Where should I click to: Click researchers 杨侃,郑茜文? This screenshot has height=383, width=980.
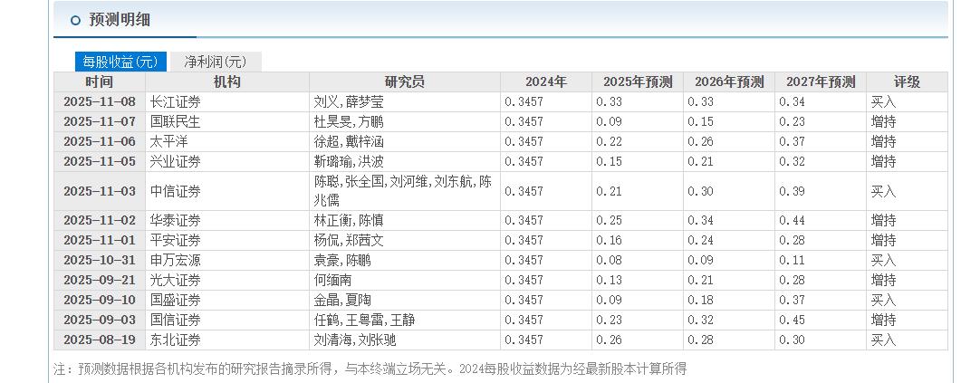tap(348, 241)
